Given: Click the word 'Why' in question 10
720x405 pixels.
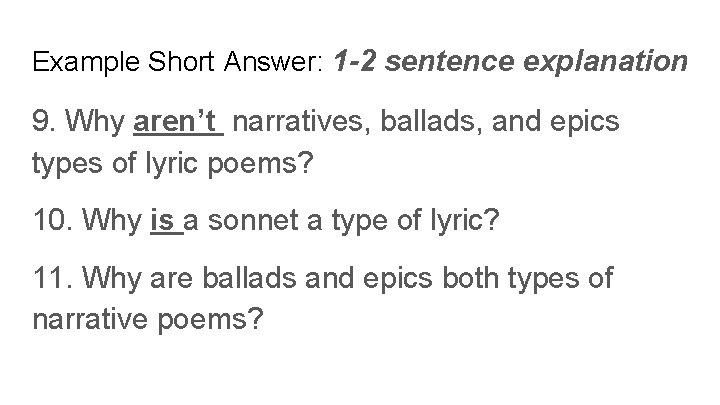Looking at the screenshot, I should pyautogui.click(x=112, y=221).
